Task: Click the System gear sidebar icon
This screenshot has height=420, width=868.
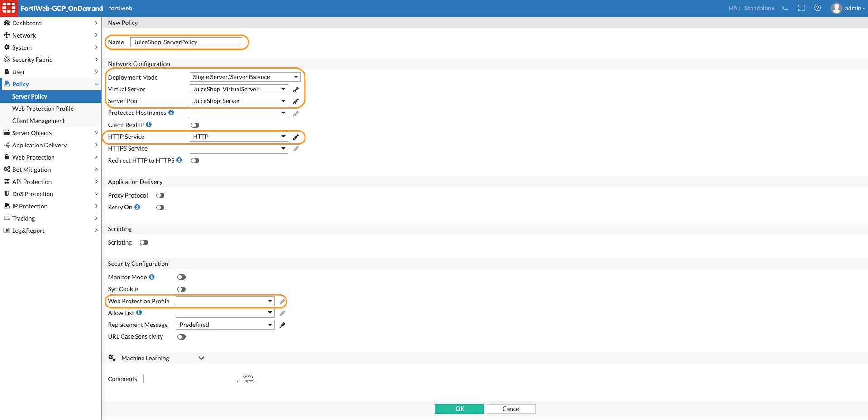Action: (x=7, y=47)
